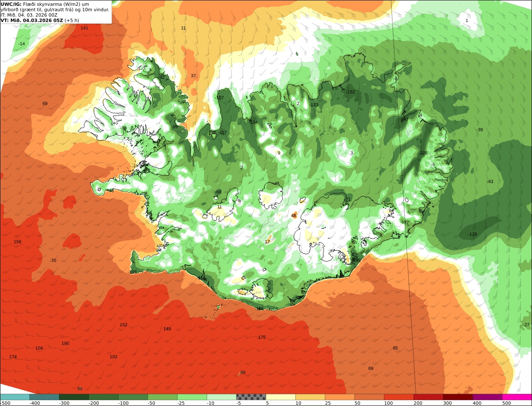Click the purple swatch above 400

(488, 397)
